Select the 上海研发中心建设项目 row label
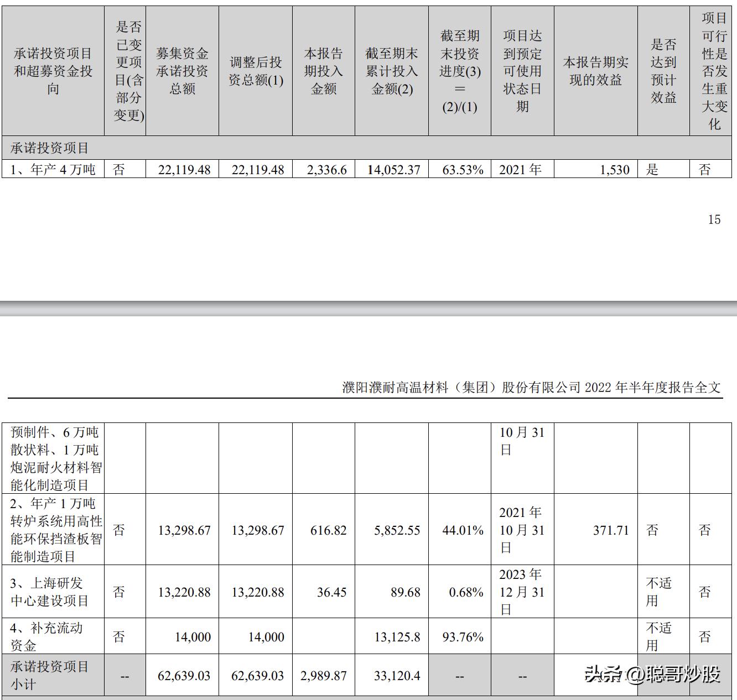 (x=50, y=591)
